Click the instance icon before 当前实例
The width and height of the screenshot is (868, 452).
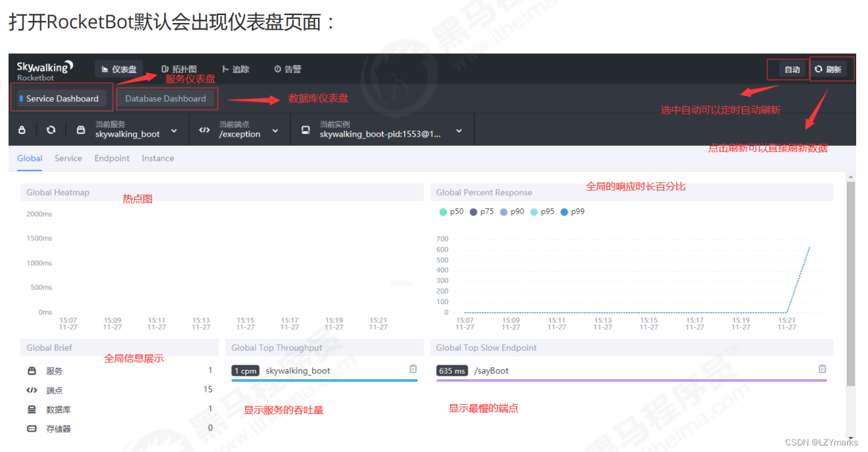click(x=306, y=130)
